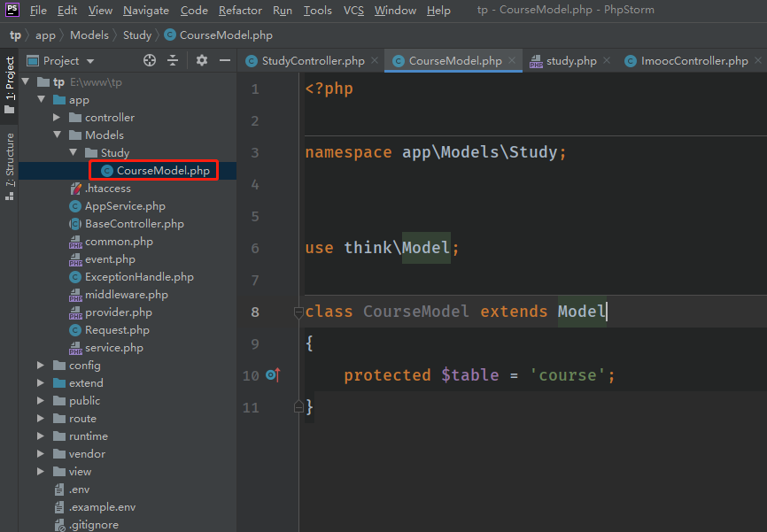767x532 pixels.
Task: Click the CourseModel.php class icon in breadcrumb
Action: point(170,35)
